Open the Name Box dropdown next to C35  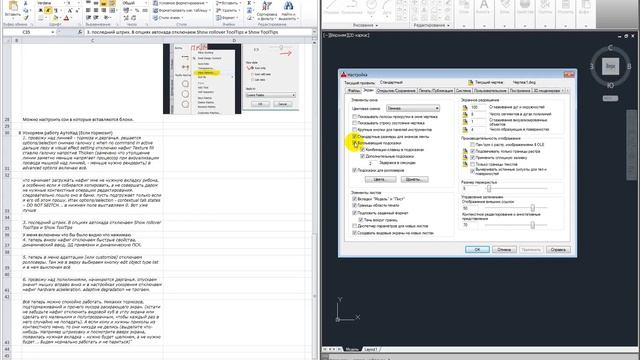(x=53, y=32)
